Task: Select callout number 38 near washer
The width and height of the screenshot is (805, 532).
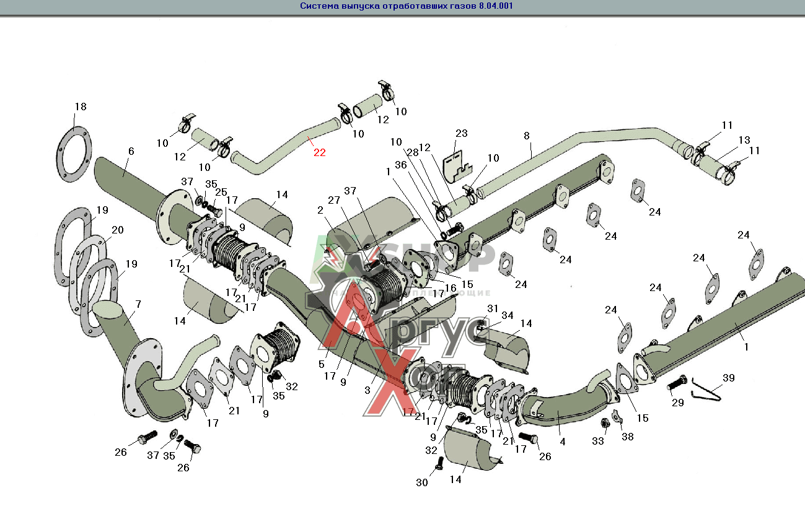Action: pyautogui.click(x=627, y=436)
